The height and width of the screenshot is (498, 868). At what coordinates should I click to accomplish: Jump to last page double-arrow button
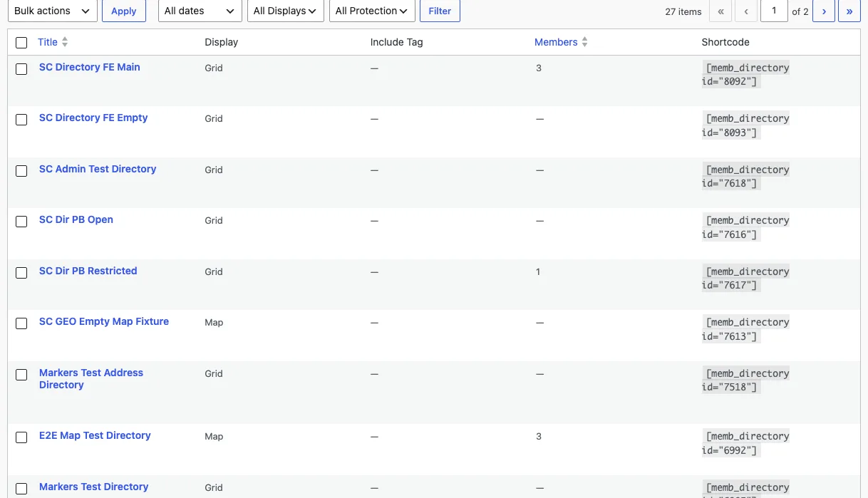[849, 11]
